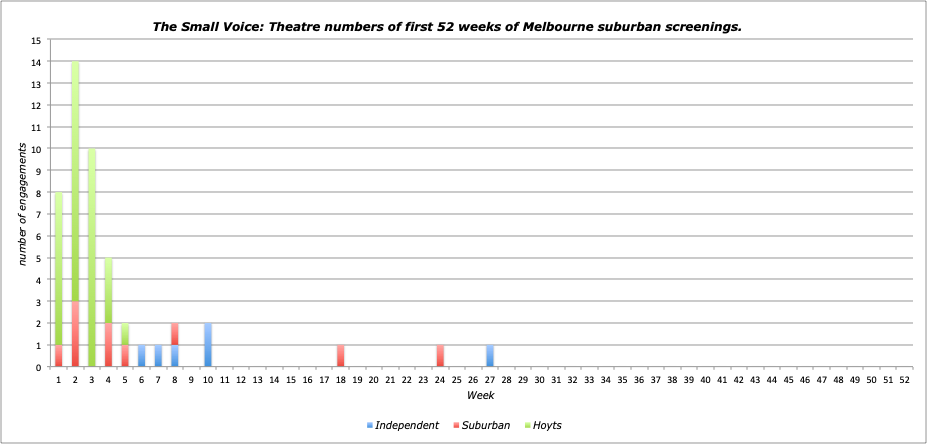This screenshot has height=444, width=927.
Task: Click the green Hoyts bar at week 3
Action: (x=92, y=258)
